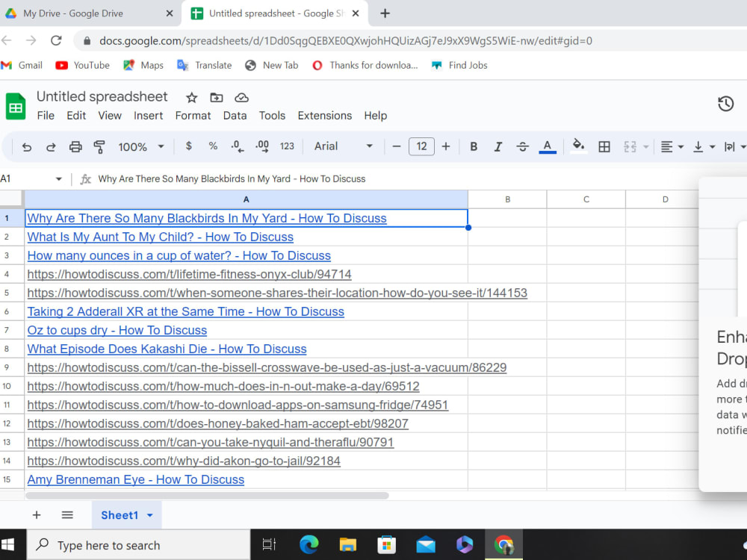Open the 100% zoom dropdown
The image size is (747, 560).
(140, 146)
